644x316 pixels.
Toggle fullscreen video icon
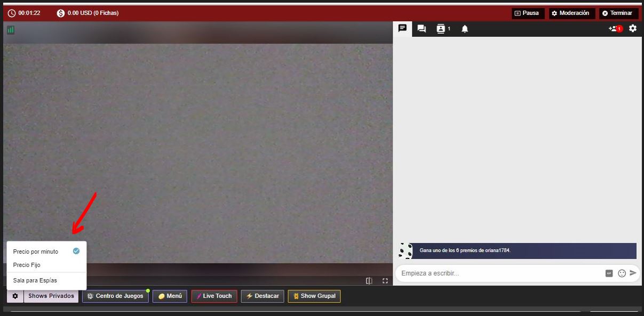385,281
